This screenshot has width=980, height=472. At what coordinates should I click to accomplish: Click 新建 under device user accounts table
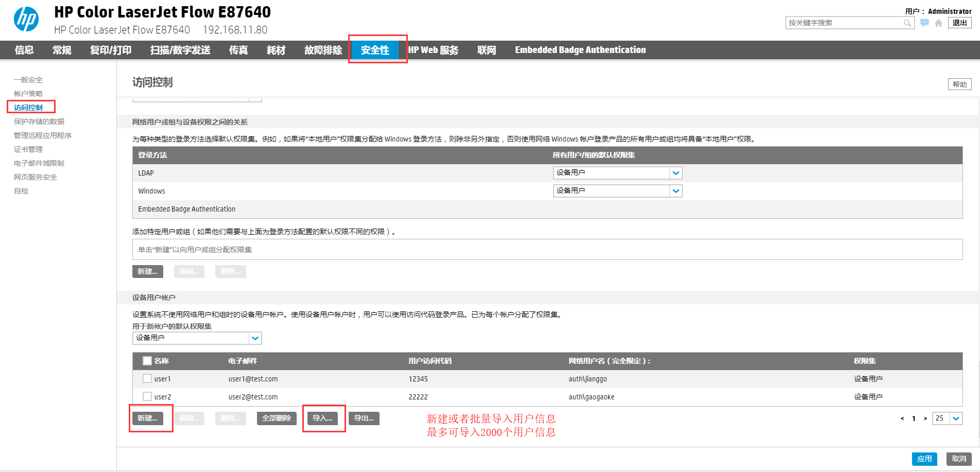tap(148, 418)
